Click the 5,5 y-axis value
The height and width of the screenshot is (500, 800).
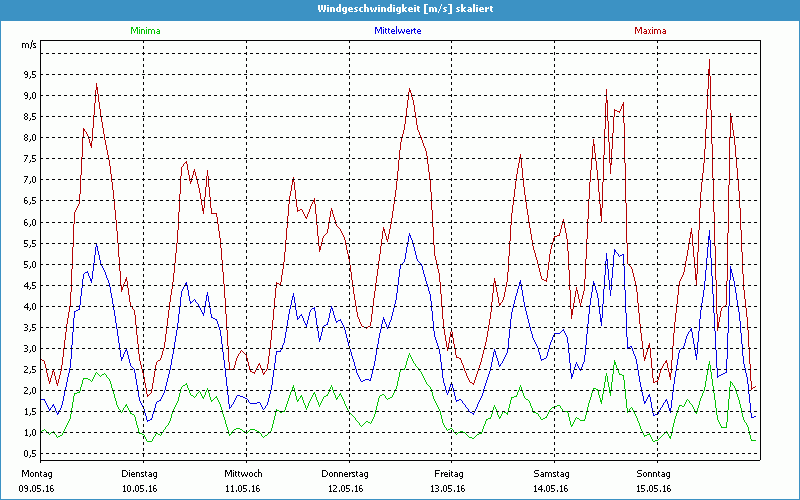point(30,243)
